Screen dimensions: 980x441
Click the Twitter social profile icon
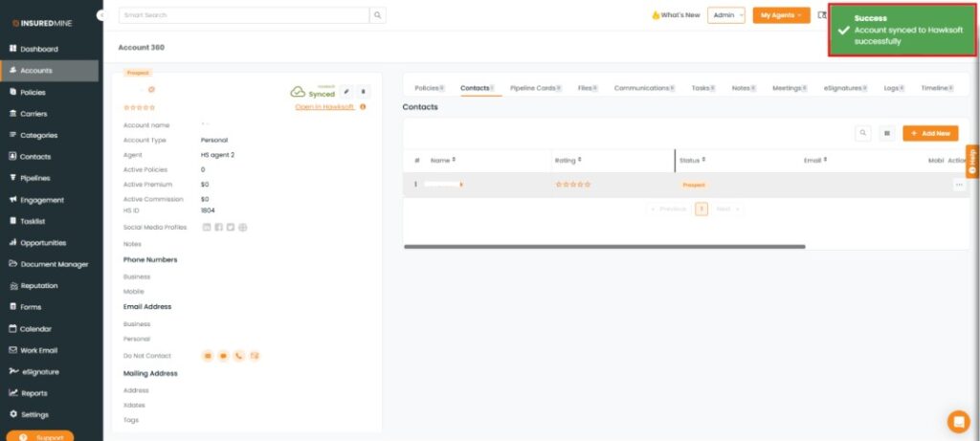click(231, 228)
